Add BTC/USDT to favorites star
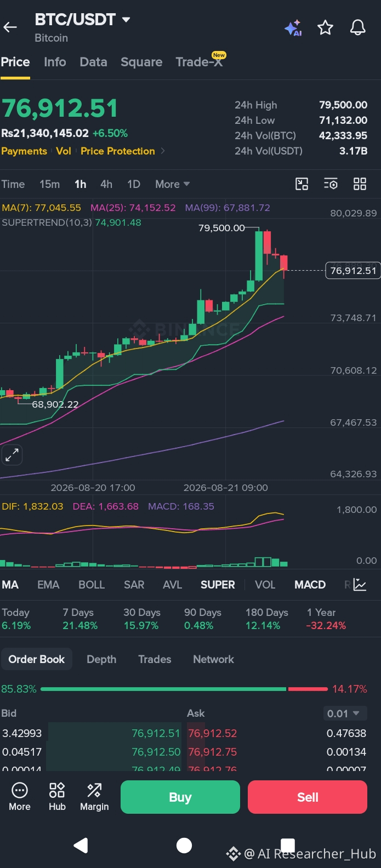The height and width of the screenshot is (868, 381). [325, 27]
